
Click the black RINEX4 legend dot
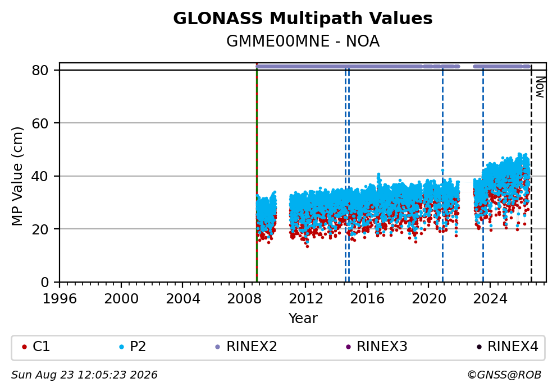479,347
